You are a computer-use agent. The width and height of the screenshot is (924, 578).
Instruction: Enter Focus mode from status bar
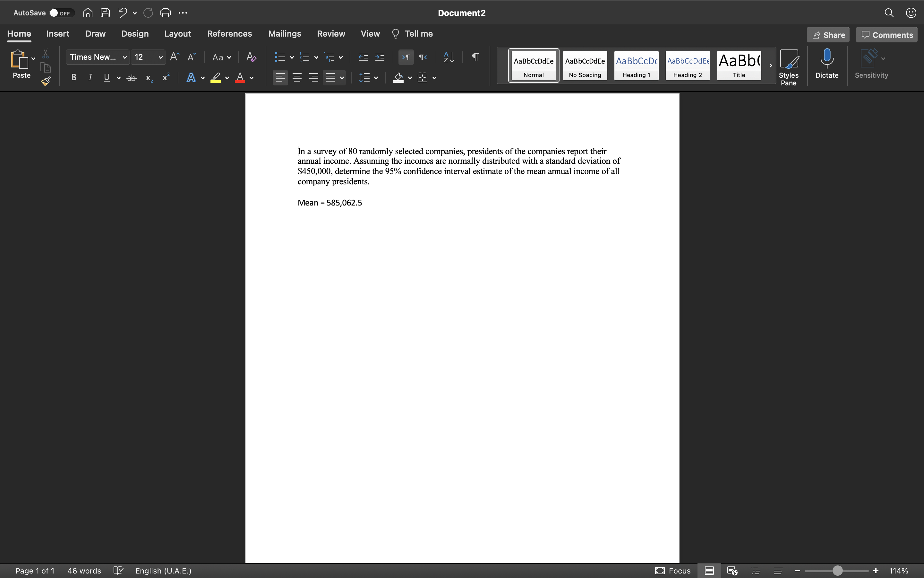[x=673, y=570]
